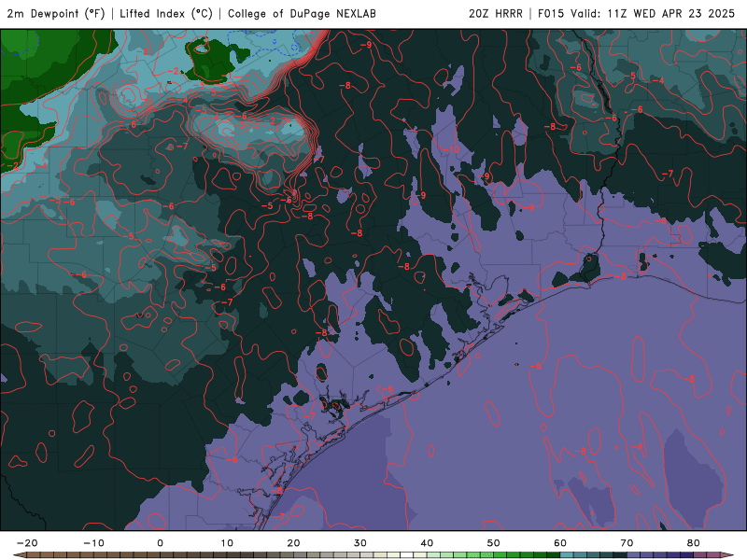
Task: Click the -10 lifted index contour label on map
Action: pyautogui.click(x=451, y=149)
